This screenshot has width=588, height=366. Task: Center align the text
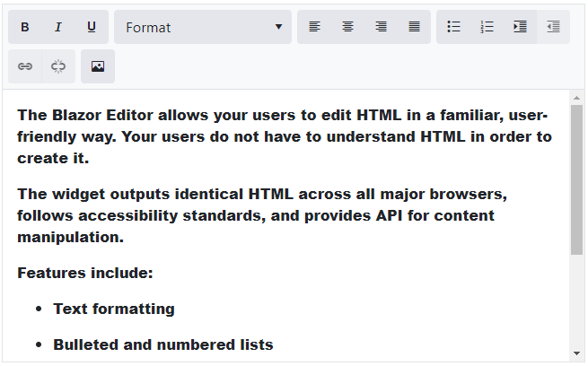(x=347, y=27)
